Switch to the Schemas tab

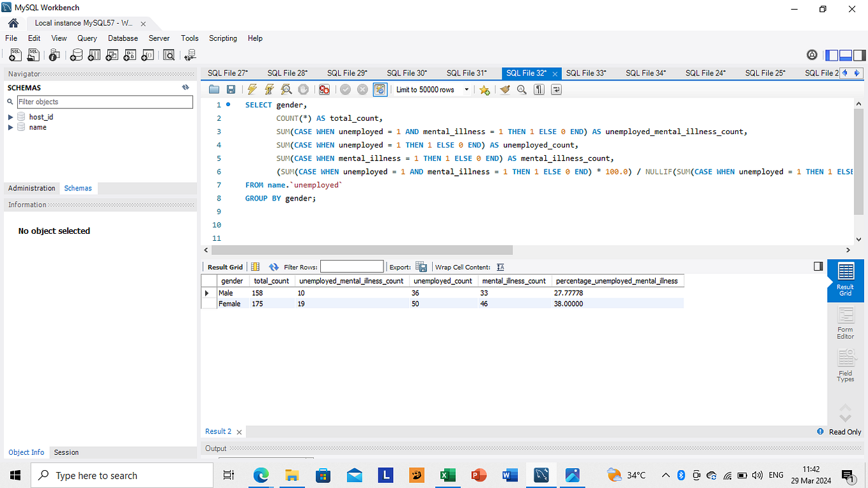[78, 188]
